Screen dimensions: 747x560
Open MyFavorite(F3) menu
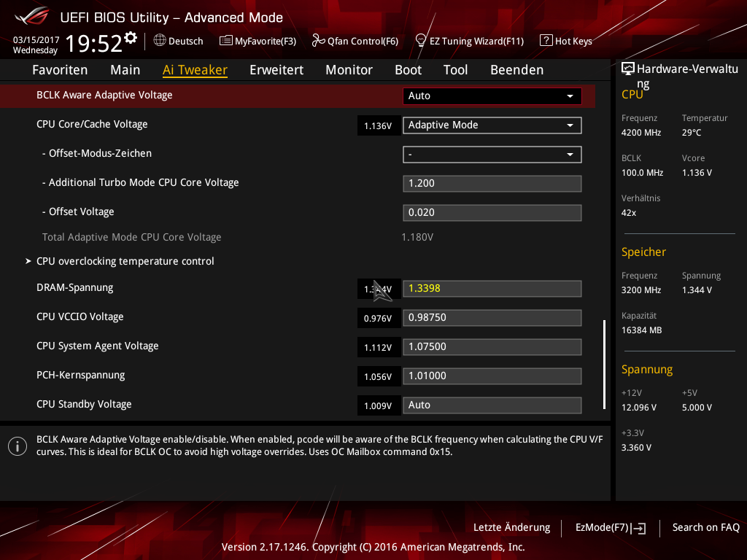point(258,41)
